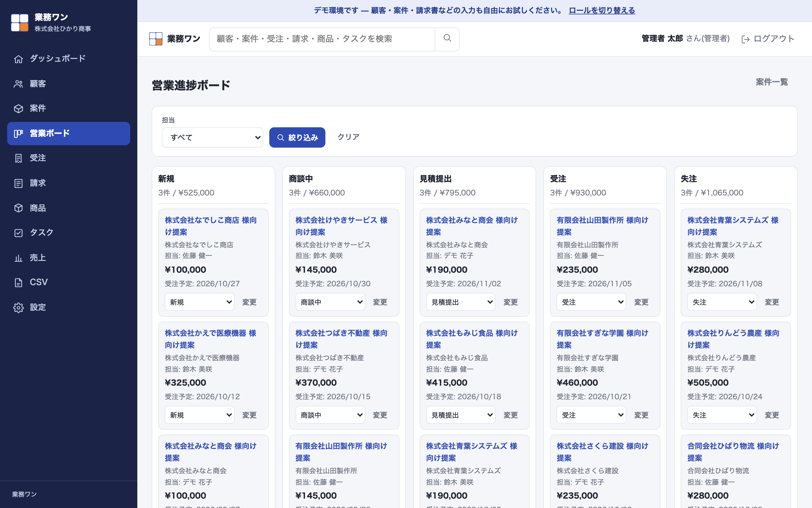Open the ダッシュボード menu item
Screen dimensions: 812x508
(68, 59)
